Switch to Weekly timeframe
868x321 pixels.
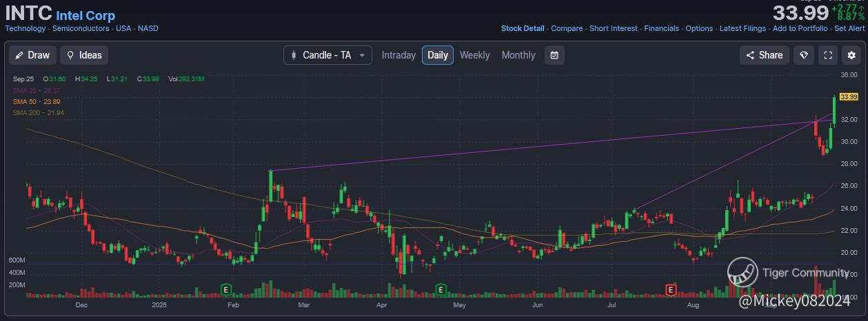(x=474, y=55)
